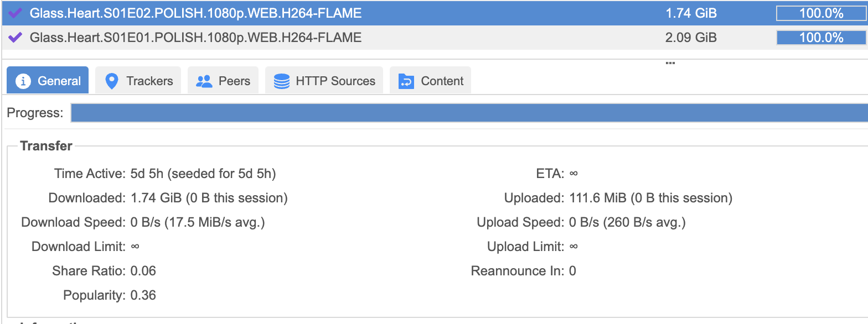This screenshot has width=868, height=324.
Task: Click the location pin icon for Trackers
Action: pyautogui.click(x=111, y=81)
